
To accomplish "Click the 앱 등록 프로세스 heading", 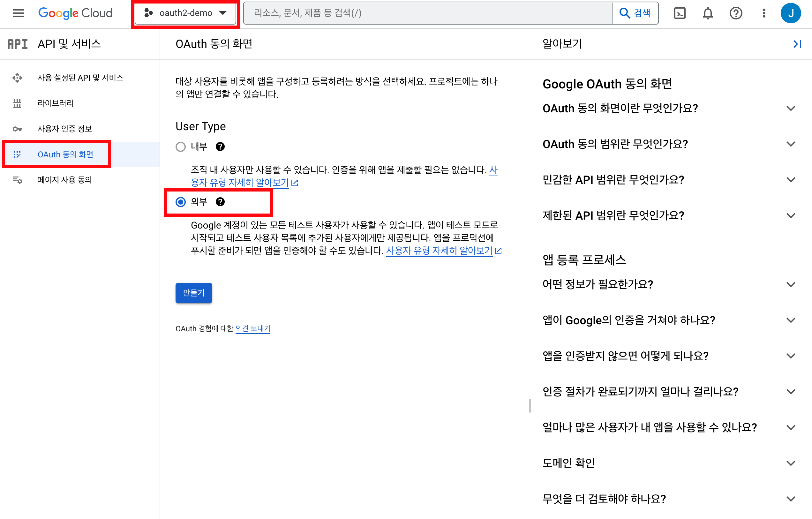I will 584,260.
